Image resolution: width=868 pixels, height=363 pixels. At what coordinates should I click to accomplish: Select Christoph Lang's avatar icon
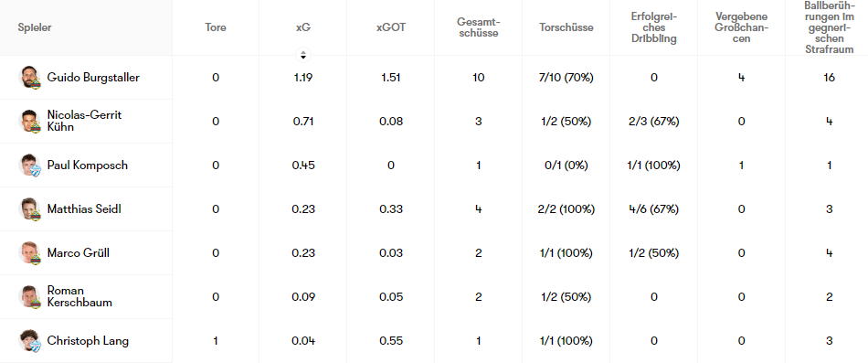pyautogui.click(x=30, y=340)
